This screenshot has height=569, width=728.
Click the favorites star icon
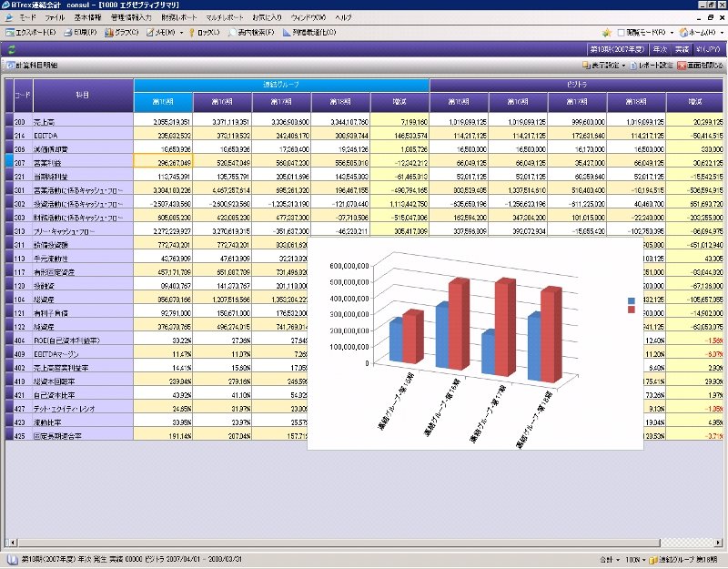point(606,33)
